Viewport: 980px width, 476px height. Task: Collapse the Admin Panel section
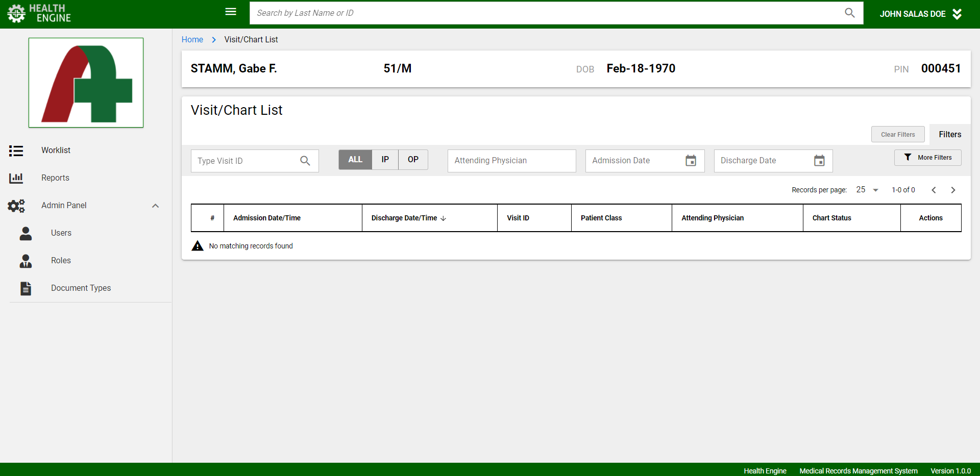156,206
